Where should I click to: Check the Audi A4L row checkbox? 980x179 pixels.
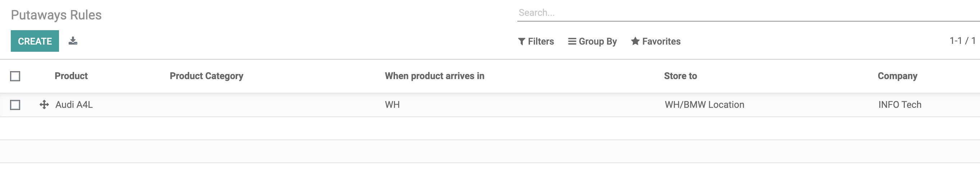15,105
